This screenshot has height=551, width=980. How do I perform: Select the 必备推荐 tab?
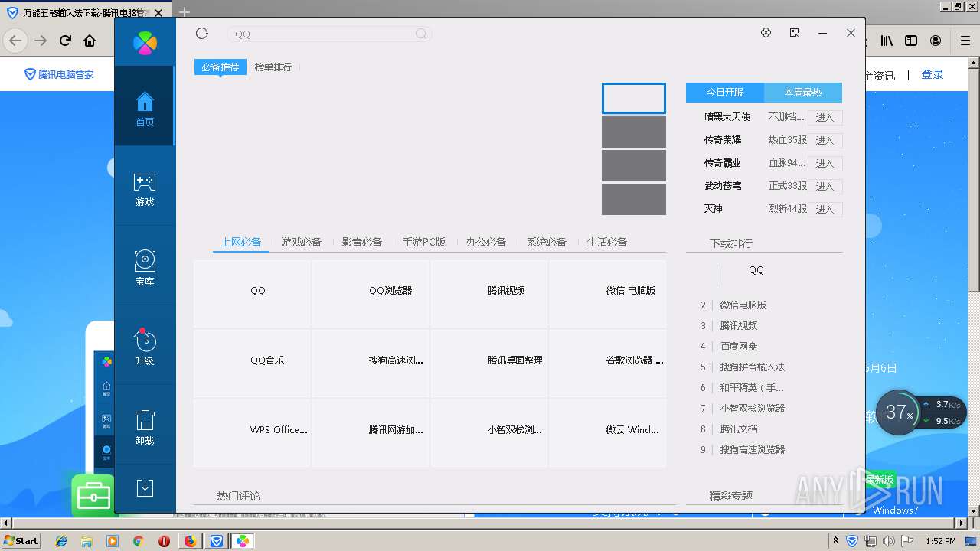(x=220, y=67)
